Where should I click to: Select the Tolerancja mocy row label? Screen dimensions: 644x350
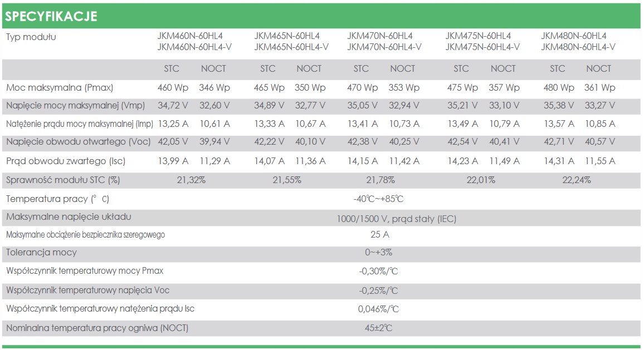[x=41, y=252]
